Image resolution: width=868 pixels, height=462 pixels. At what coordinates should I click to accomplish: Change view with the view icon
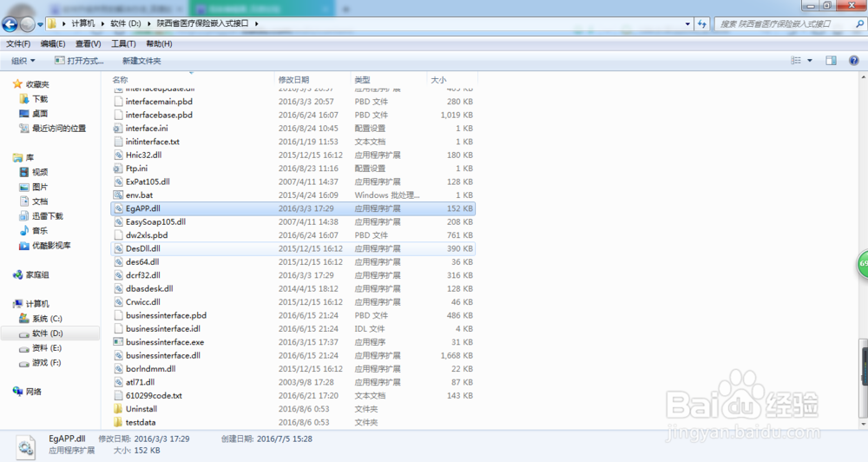796,61
